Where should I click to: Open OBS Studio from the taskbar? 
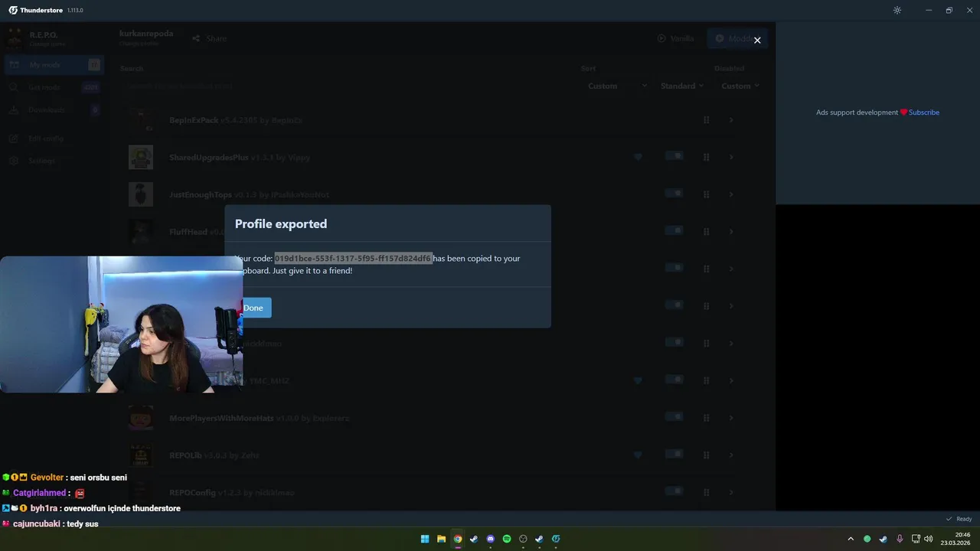click(x=524, y=539)
